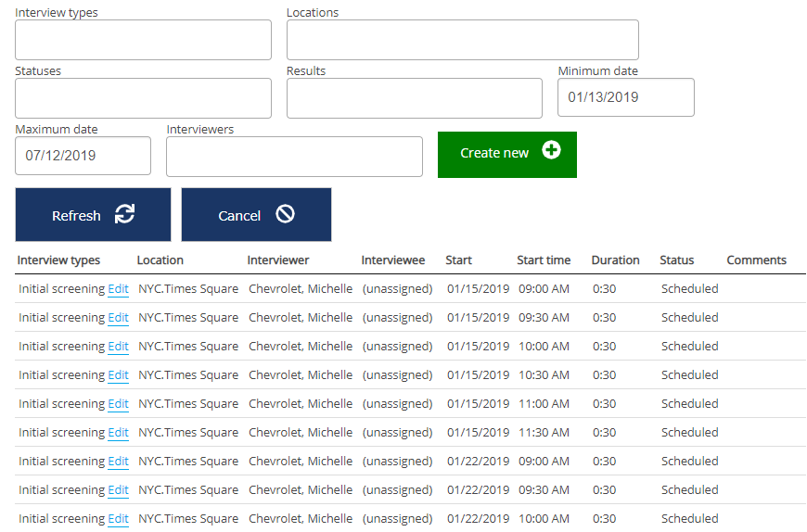This screenshot has height=532, width=807.
Task: Edit the 01/15/2019 11:30 AM interview
Action: 118,433
